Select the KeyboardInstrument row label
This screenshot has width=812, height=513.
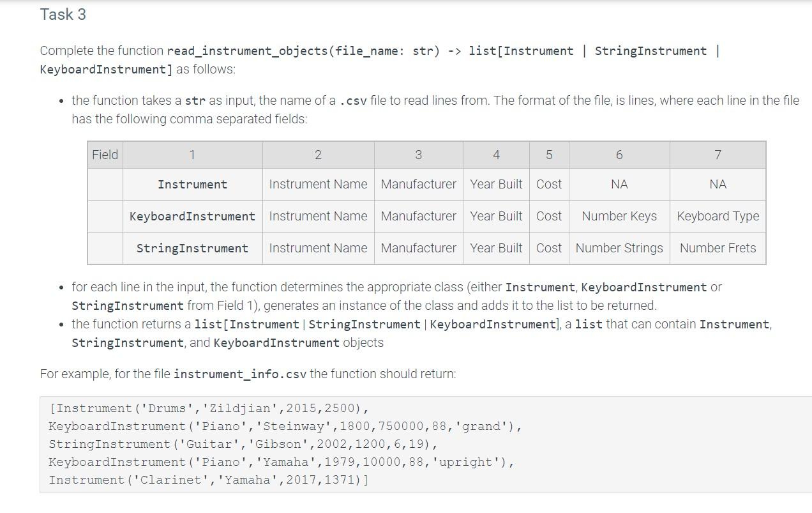[192, 216]
